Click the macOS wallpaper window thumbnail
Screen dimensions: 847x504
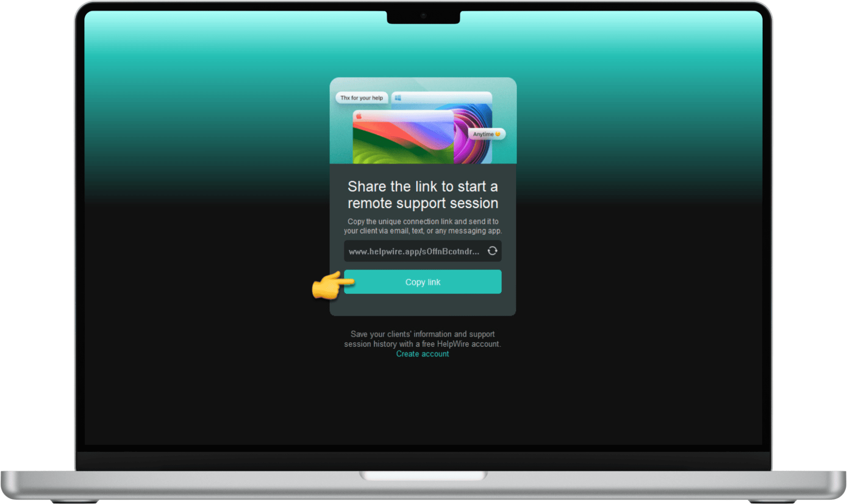tap(403, 137)
